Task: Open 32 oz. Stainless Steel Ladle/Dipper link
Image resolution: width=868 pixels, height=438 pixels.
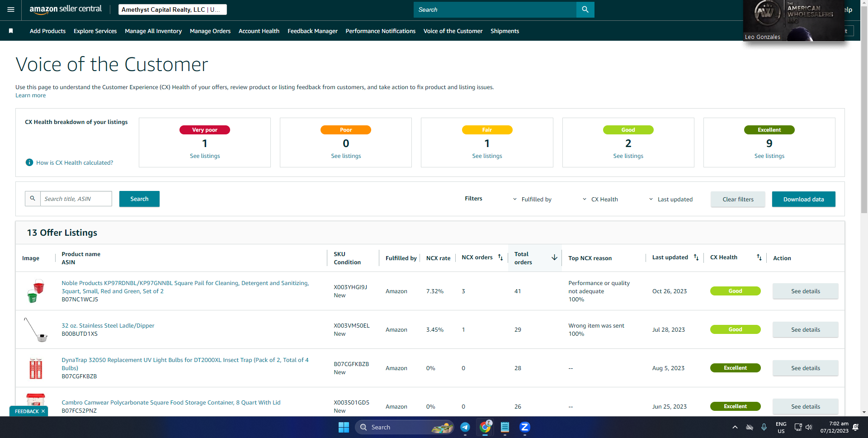Action: click(108, 326)
